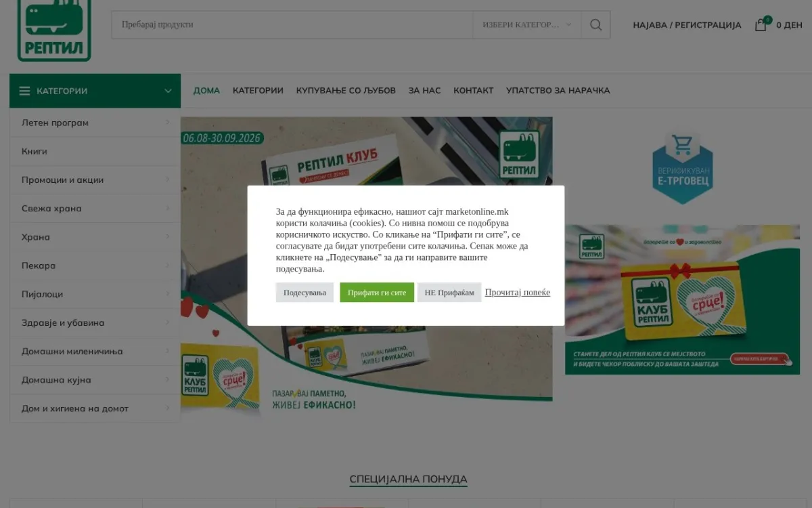Select Промоции и акции category
The width and height of the screenshot is (812, 508).
[x=62, y=179]
